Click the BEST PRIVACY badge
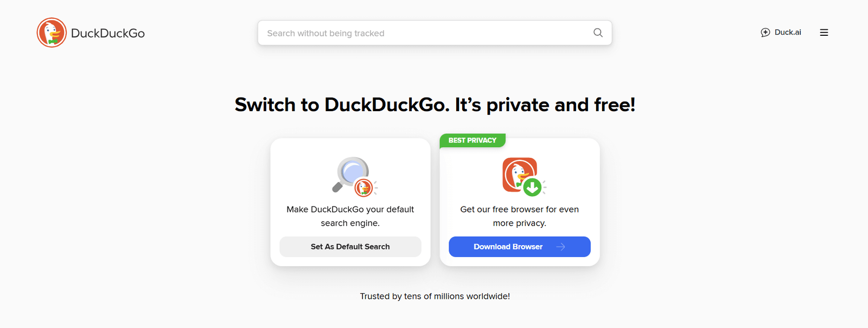Image resolution: width=868 pixels, height=328 pixels. coord(473,140)
